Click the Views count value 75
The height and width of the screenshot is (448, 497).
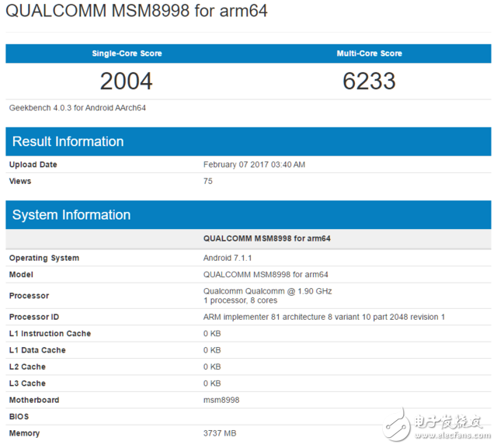(x=208, y=181)
